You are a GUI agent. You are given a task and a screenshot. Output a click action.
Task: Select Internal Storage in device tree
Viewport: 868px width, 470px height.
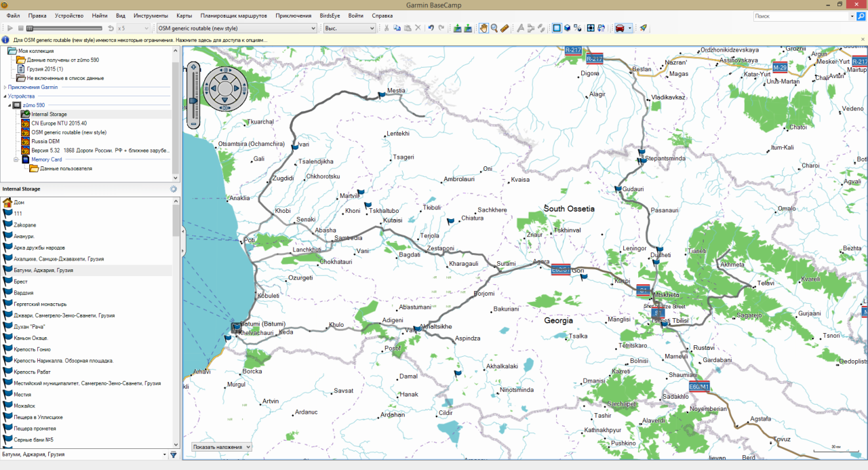[49, 114]
